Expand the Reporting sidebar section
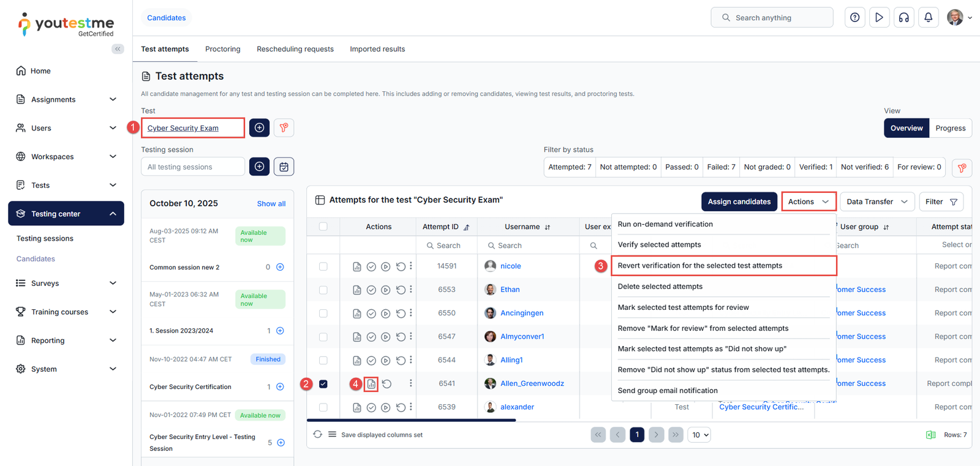This screenshot has height=466, width=980. coord(66,340)
